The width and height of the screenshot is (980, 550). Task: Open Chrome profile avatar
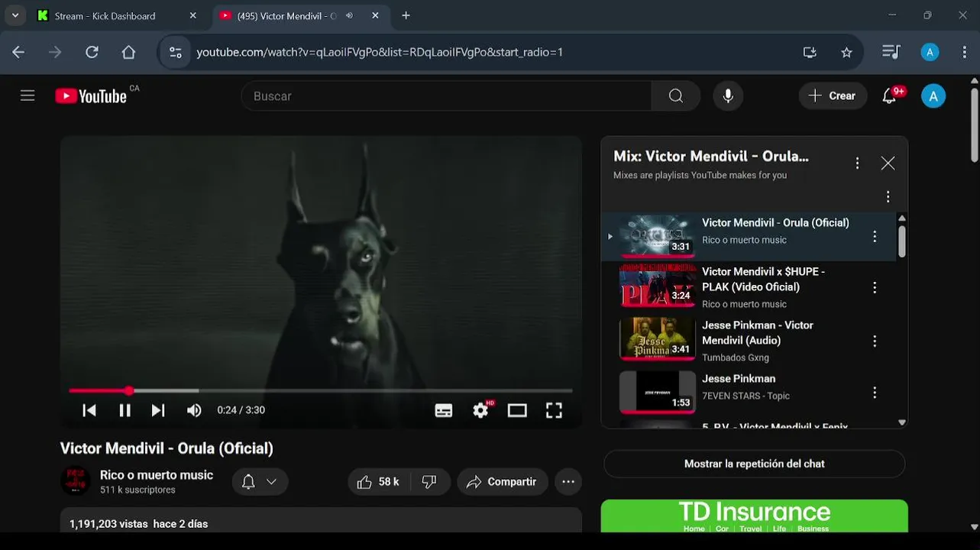click(930, 52)
